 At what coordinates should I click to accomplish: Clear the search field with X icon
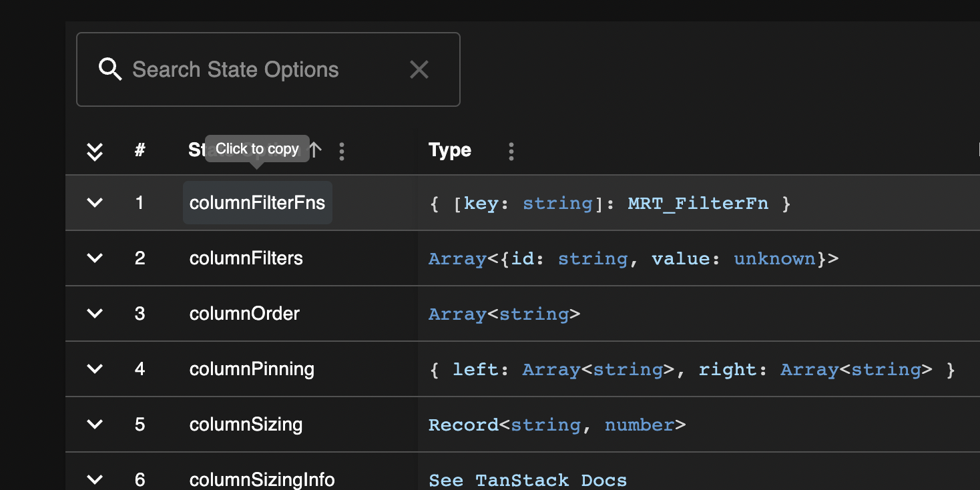[x=419, y=69]
